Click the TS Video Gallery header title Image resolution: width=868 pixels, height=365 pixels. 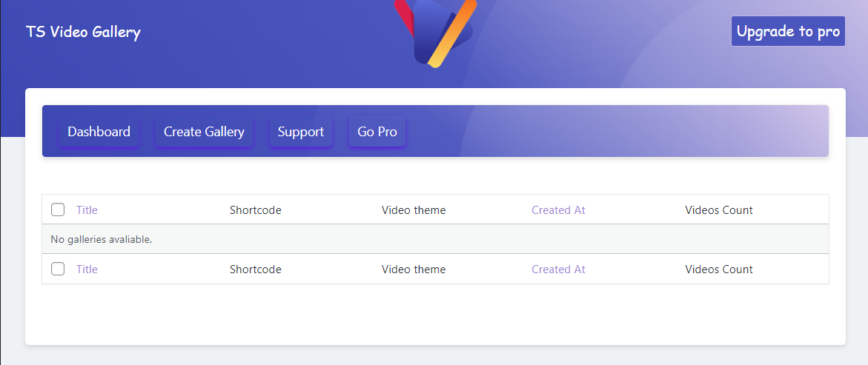click(x=83, y=32)
